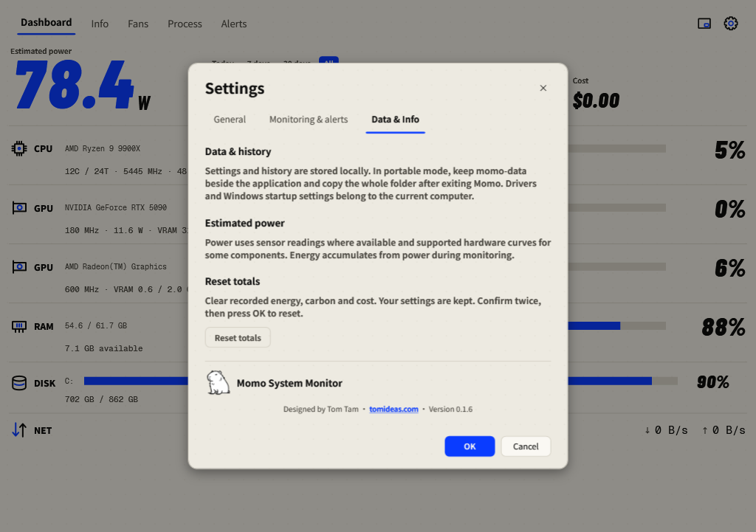Image resolution: width=756 pixels, height=532 pixels.
Task: Confirm settings with OK button
Action: coord(470,446)
